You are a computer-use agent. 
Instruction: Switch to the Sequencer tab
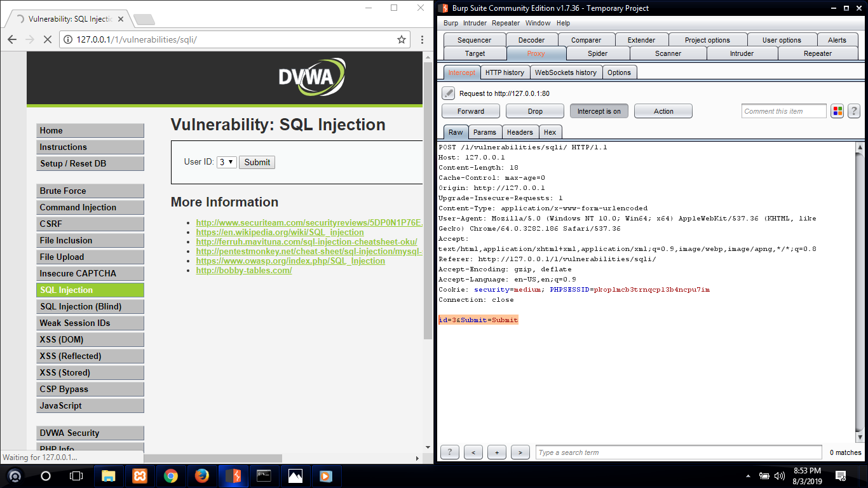click(x=475, y=40)
